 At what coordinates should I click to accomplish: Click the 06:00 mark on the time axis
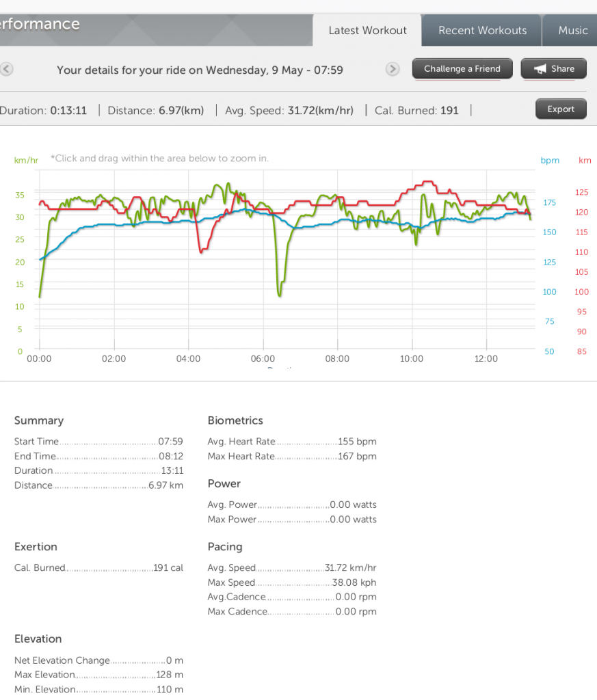point(263,359)
